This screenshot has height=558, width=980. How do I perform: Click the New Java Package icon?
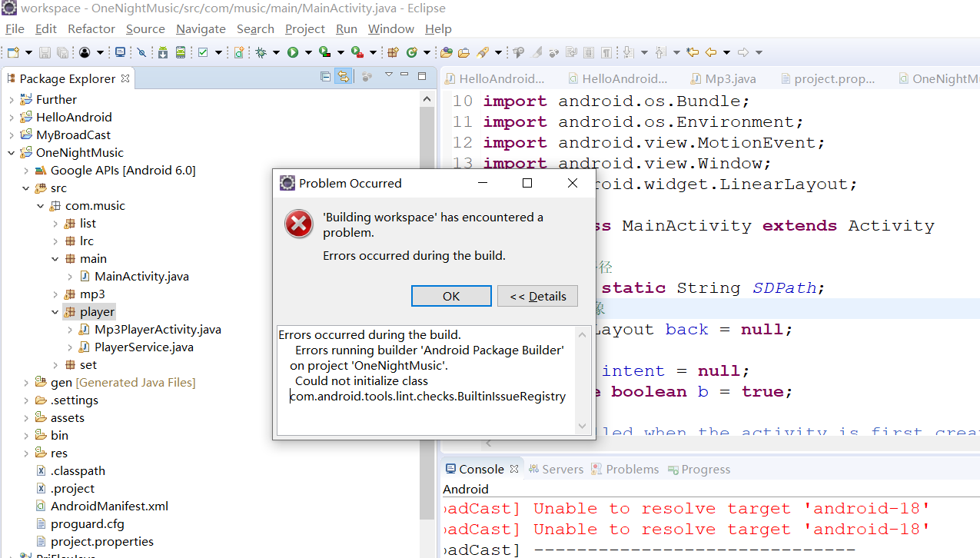(392, 52)
